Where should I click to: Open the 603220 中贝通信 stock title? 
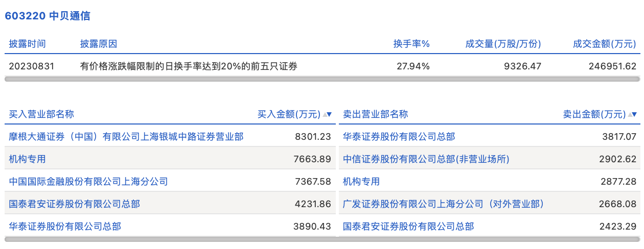click(48, 16)
